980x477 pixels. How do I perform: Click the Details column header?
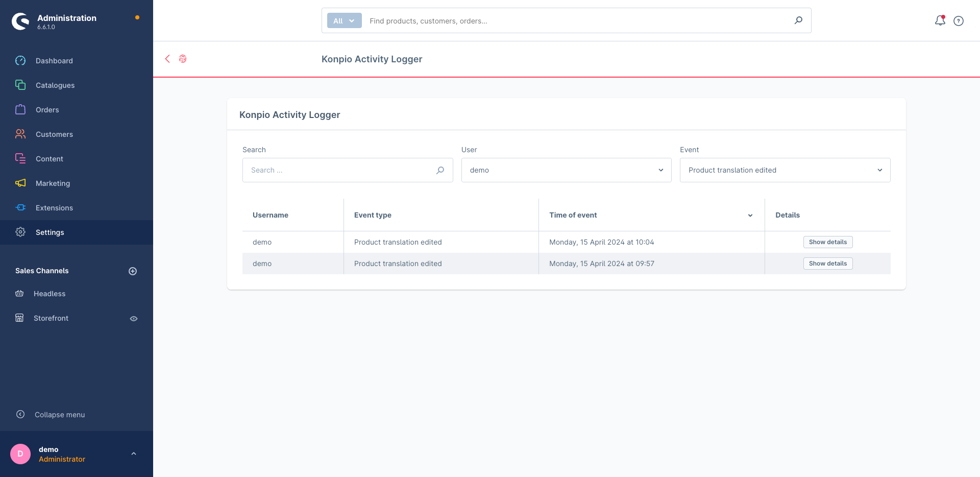pos(827,215)
